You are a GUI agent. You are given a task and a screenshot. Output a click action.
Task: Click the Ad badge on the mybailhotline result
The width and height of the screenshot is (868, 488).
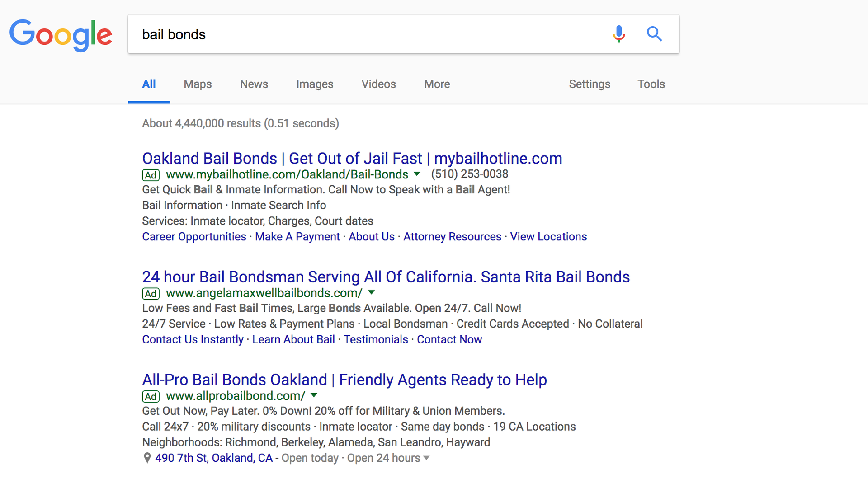[x=151, y=175]
